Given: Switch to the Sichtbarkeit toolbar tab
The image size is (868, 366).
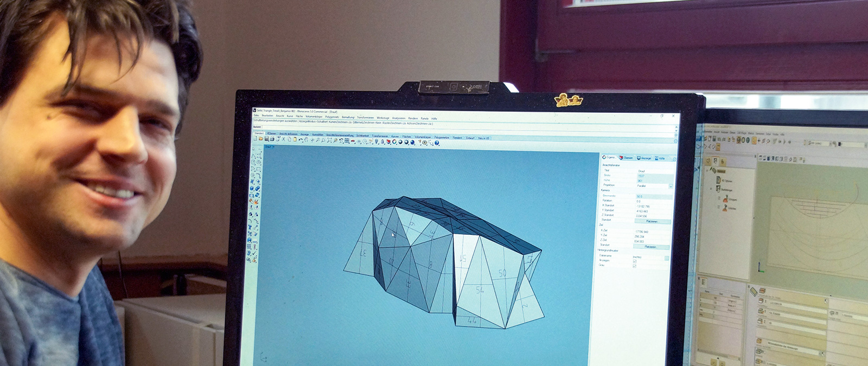Looking at the screenshot, I should click(x=362, y=136).
